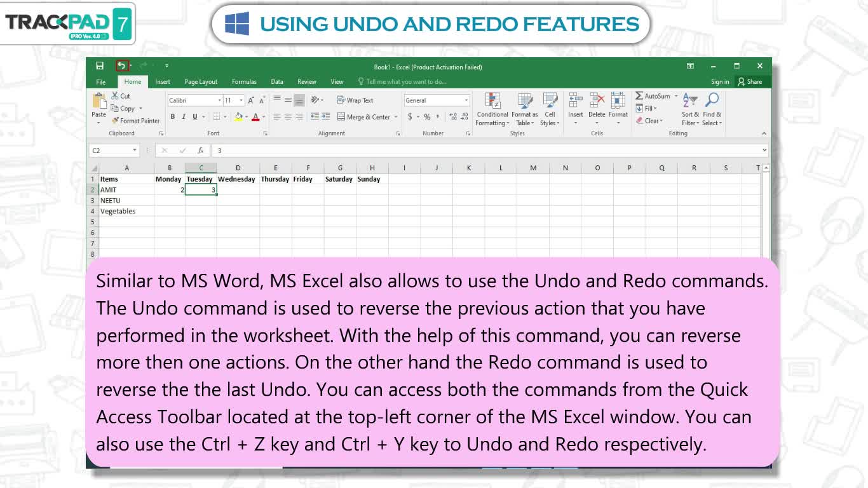This screenshot has width=868, height=488.
Task: Toggle Italic formatting
Action: tap(184, 117)
